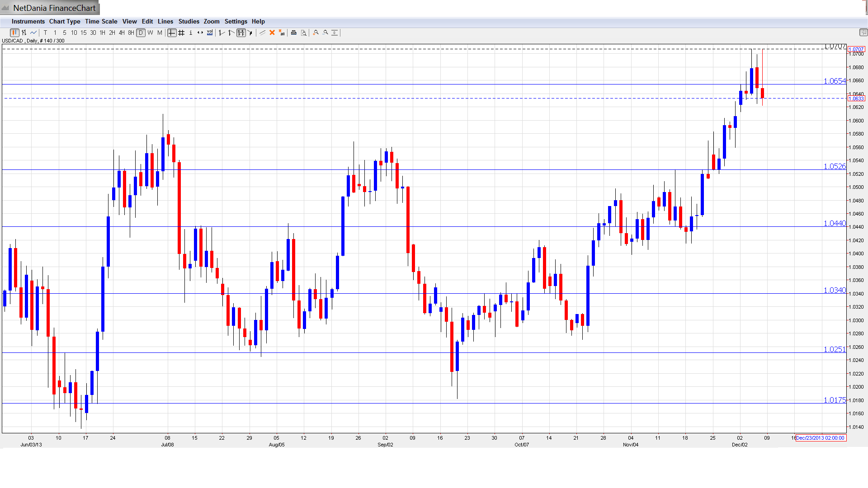Click the zoom out magnifier icon
This screenshot has width=868, height=488.
(325, 33)
